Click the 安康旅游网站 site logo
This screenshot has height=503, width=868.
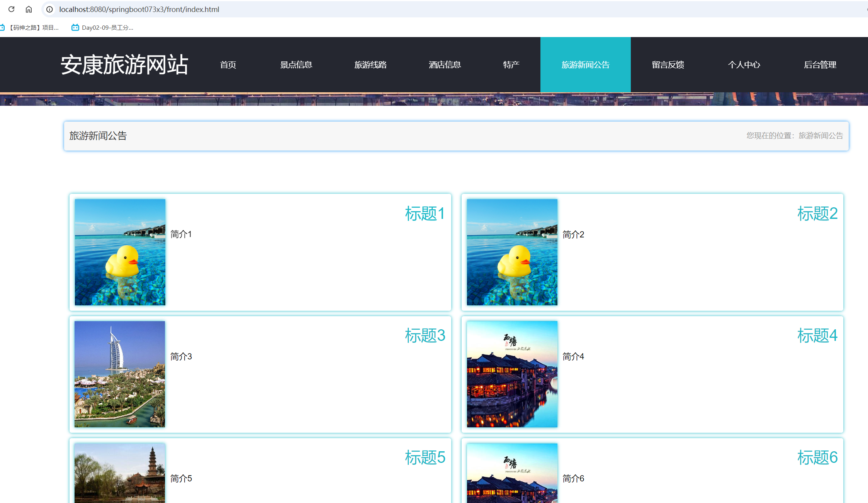point(125,64)
